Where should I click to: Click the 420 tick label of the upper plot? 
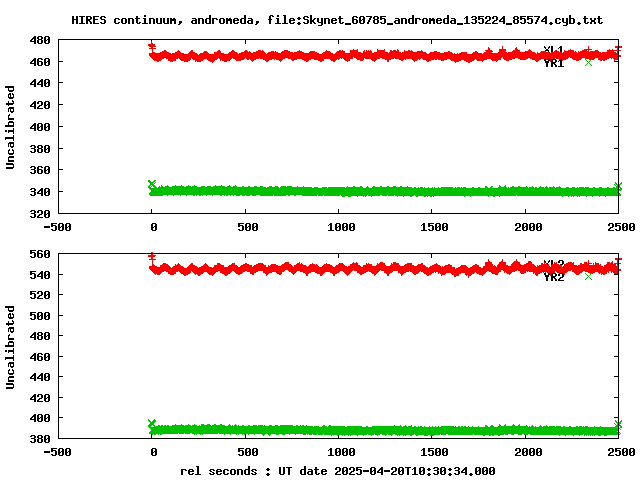pos(40,105)
